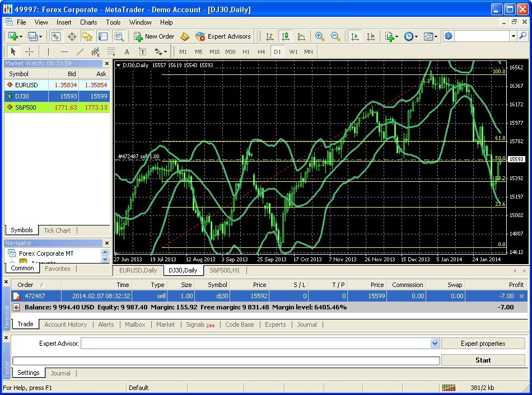The height and width of the screenshot is (395, 532).
Task: Close the Terminal panel
Action: tap(6, 282)
